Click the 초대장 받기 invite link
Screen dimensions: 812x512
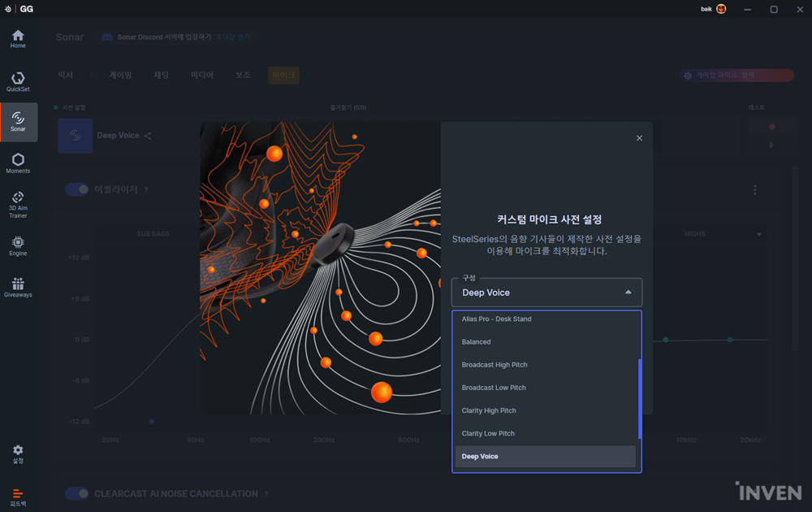[x=233, y=37]
